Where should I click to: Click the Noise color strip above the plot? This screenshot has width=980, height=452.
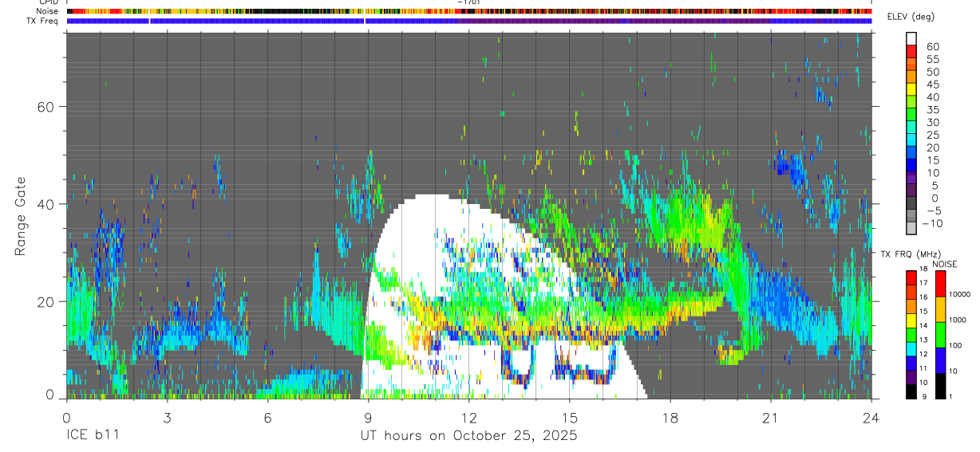[x=468, y=11]
